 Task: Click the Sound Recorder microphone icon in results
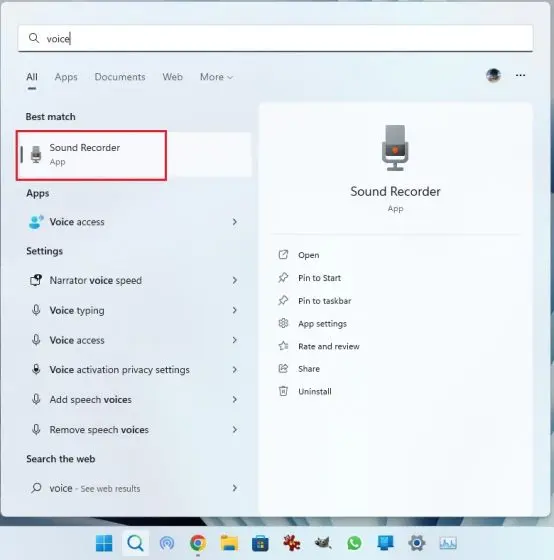pyautogui.click(x=36, y=154)
